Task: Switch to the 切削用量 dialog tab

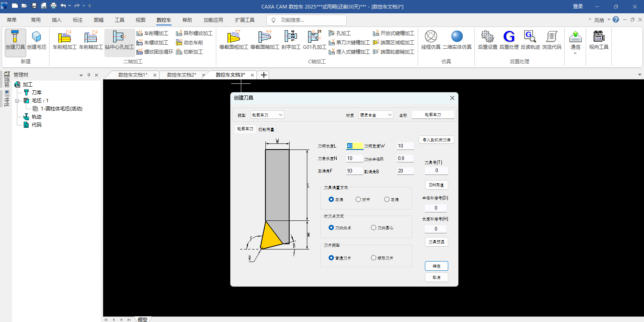Action: pyautogui.click(x=266, y=129)
